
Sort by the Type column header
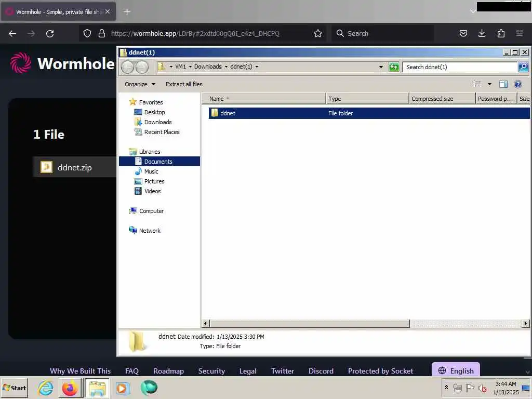367,99
